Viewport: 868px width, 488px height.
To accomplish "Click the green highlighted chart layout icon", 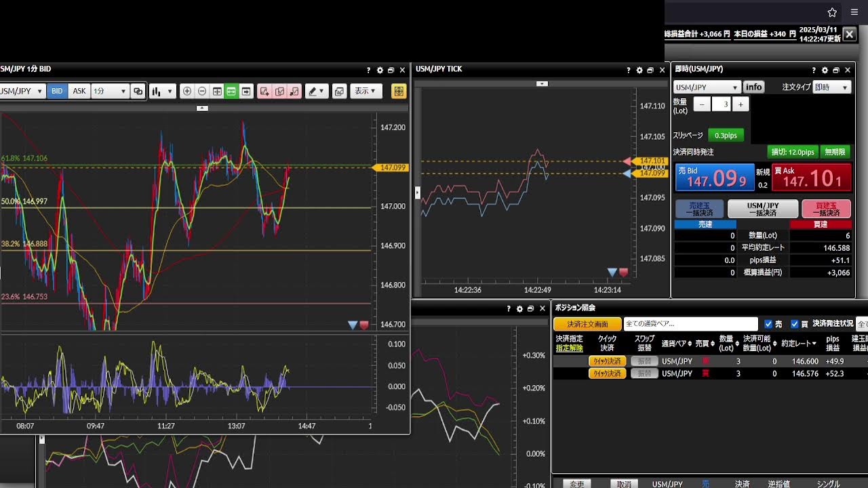I will pos(231,91).
